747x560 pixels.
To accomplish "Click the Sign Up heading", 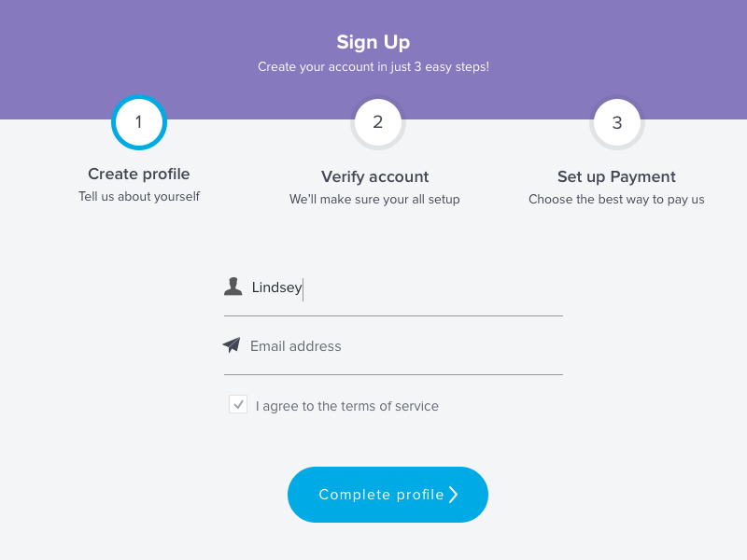I will pyautogui.click(x=373, y=42).
